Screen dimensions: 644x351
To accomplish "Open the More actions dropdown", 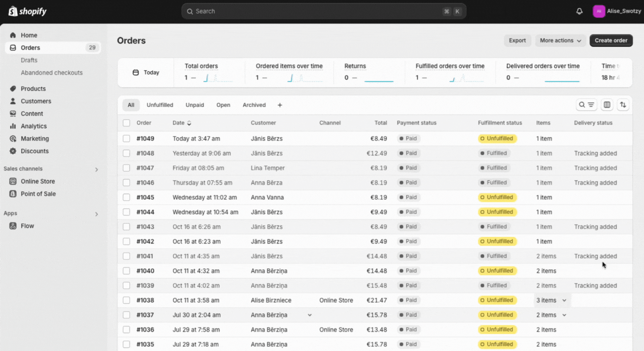I will [560, 40].
